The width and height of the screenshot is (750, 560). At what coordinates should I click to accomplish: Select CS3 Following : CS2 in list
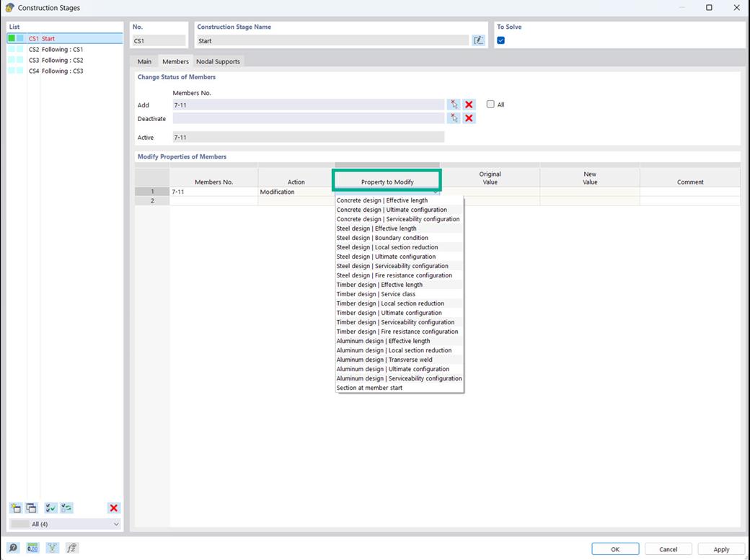click(65, 61)
